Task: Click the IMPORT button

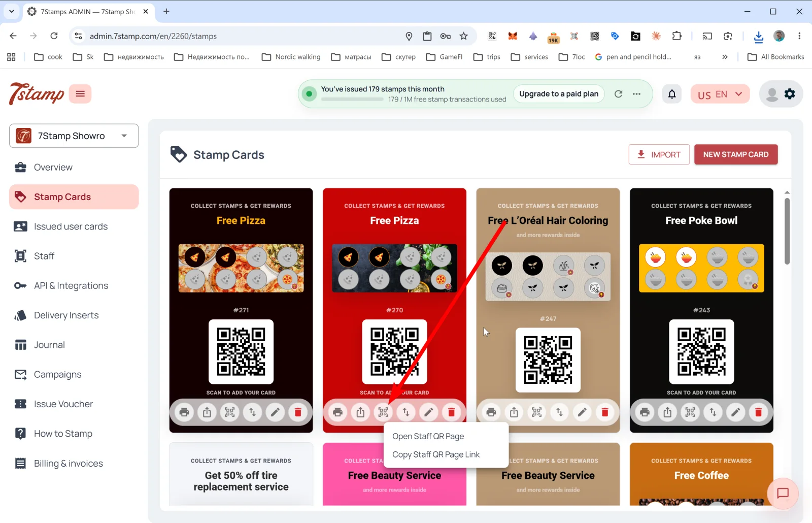Action: (x=659, y=154)
